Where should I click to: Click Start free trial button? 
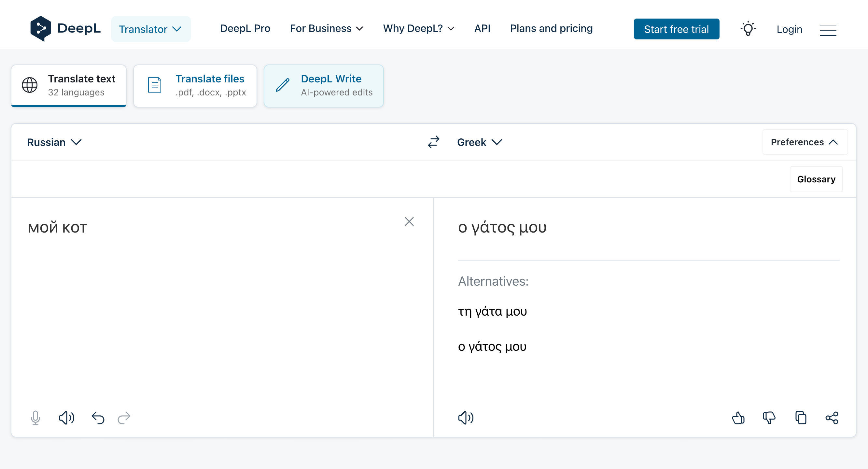676,29
